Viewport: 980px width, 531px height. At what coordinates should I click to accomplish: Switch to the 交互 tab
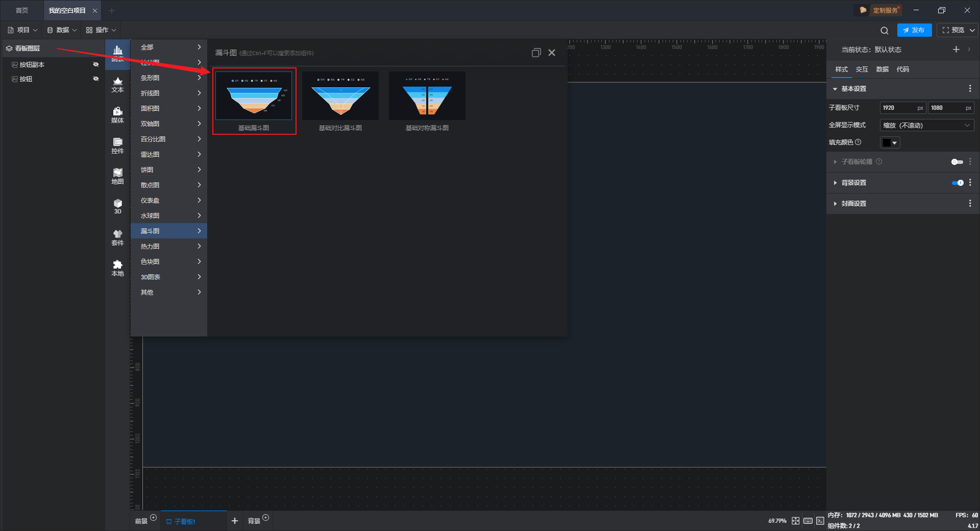point(862,69)
